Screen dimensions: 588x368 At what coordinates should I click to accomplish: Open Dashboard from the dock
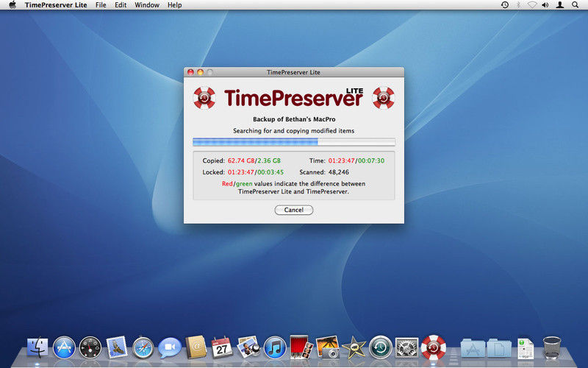tap(90, 347)
